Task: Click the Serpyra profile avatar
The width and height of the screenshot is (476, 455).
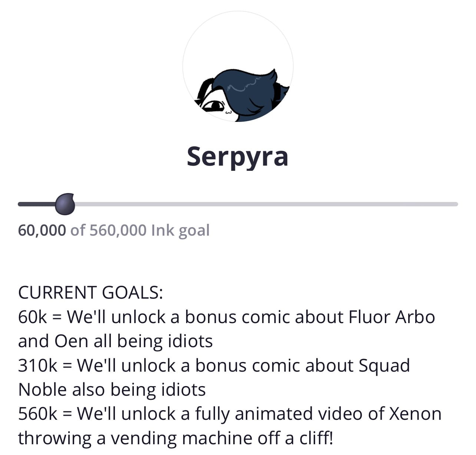Action: (238, 67)
